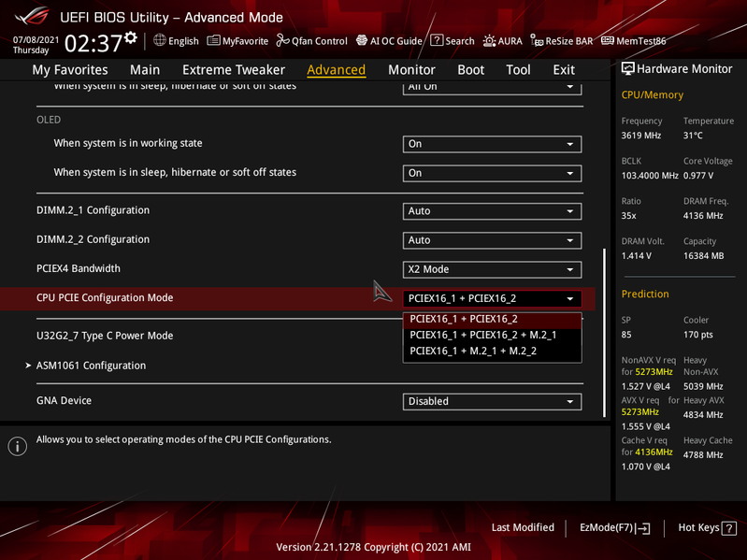This screenshot has width=747, height=560.
Task: Toggle ReSize BAR icon
Action: [537, 41]
